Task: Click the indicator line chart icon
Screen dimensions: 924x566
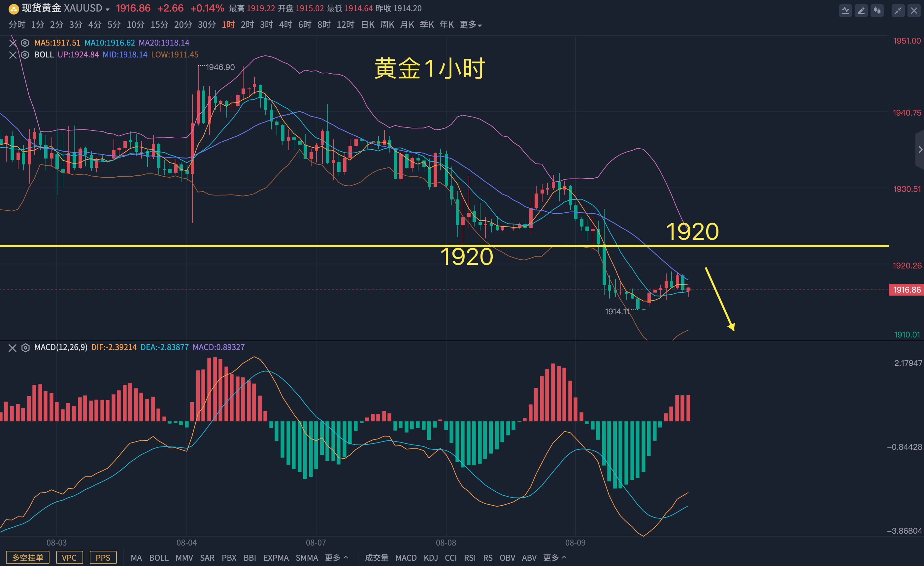Action: (845, 11)
